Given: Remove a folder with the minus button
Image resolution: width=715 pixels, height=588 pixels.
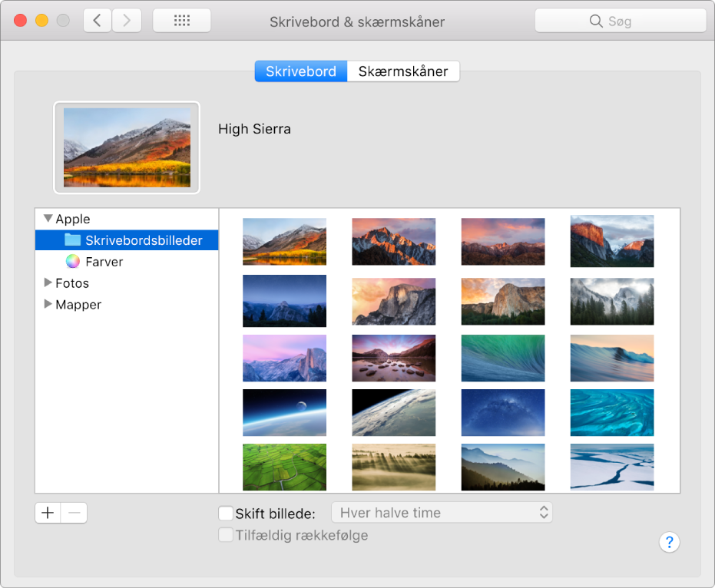Looking at the screenshot, I should pyautogui.click(x=74, y=513).
